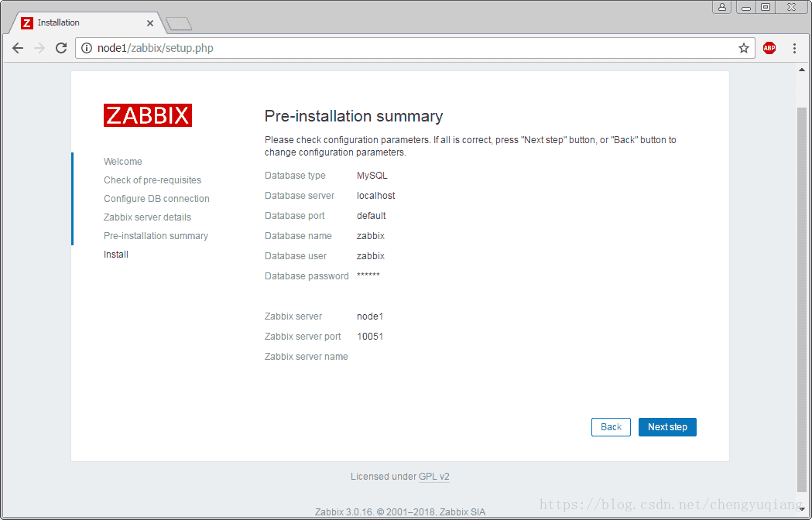Viewport: 812px width, 520px height.
Task: Click the localhost database server value
Action: 376,196
